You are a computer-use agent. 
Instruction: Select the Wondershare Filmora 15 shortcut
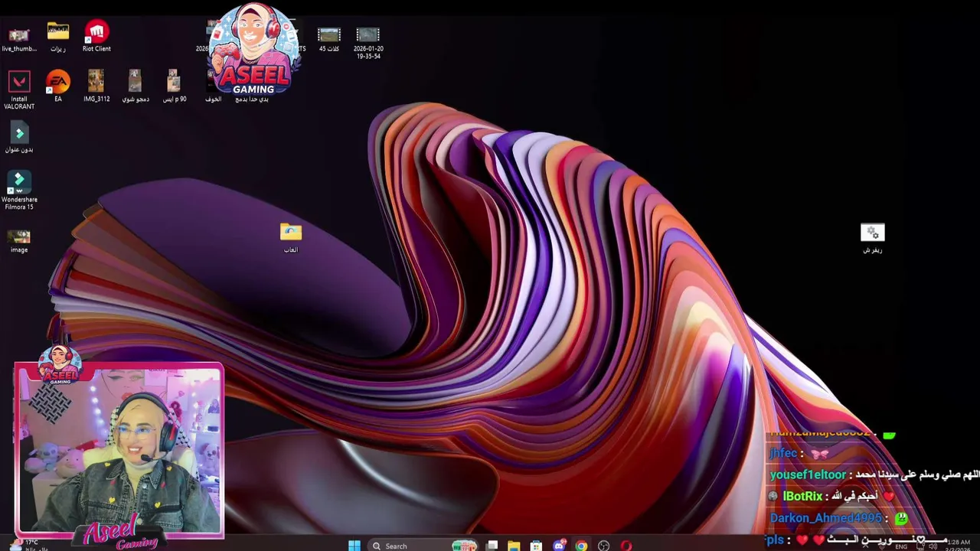click(x=19, y=191)
